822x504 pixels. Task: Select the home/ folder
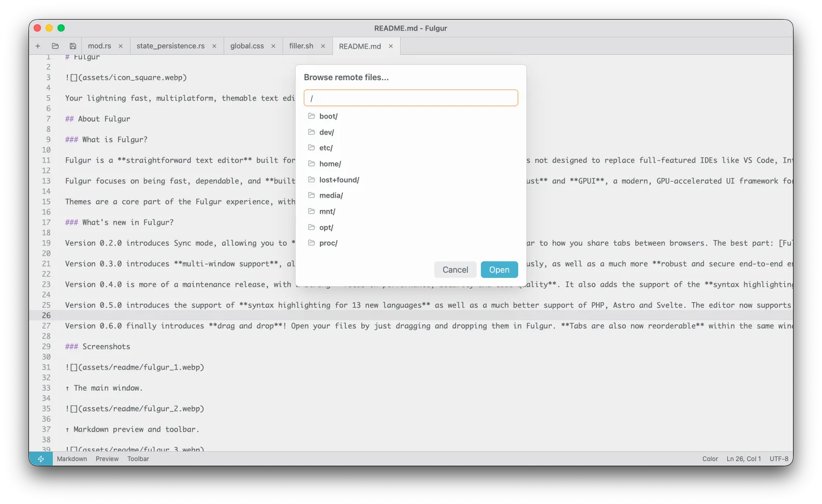411,164
